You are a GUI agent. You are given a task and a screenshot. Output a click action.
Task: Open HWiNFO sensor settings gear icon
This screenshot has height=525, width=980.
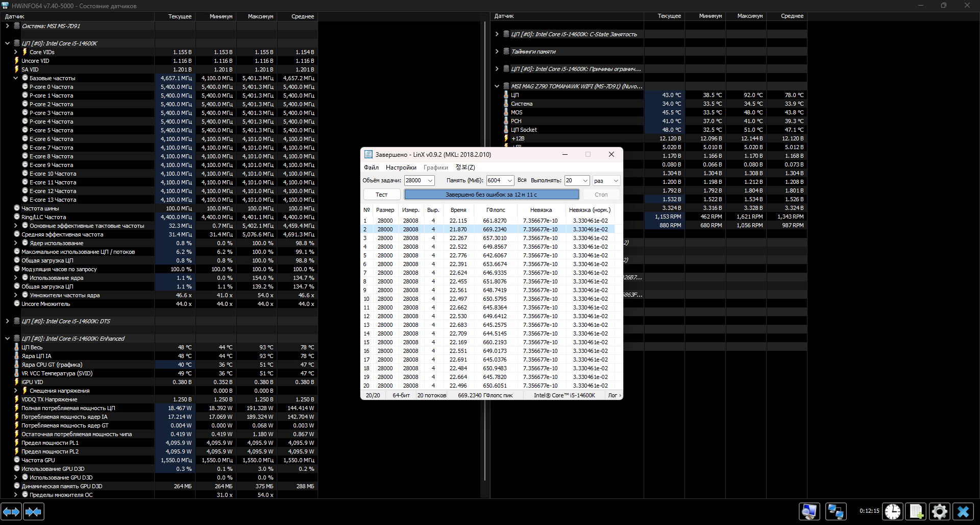[939, 511]
